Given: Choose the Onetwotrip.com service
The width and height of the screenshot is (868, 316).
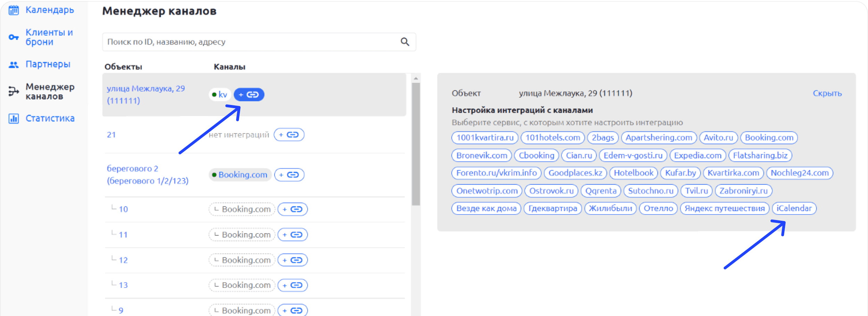Looking at the screenshot, I should (x=487, y=191).
